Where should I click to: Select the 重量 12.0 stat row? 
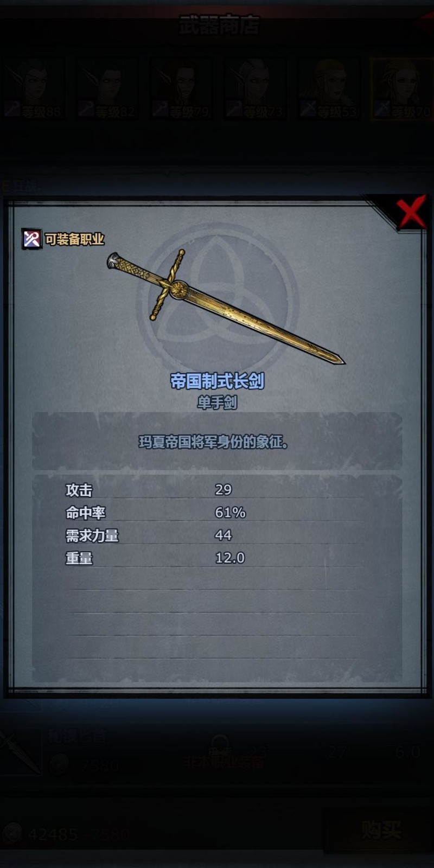(217, 558)
